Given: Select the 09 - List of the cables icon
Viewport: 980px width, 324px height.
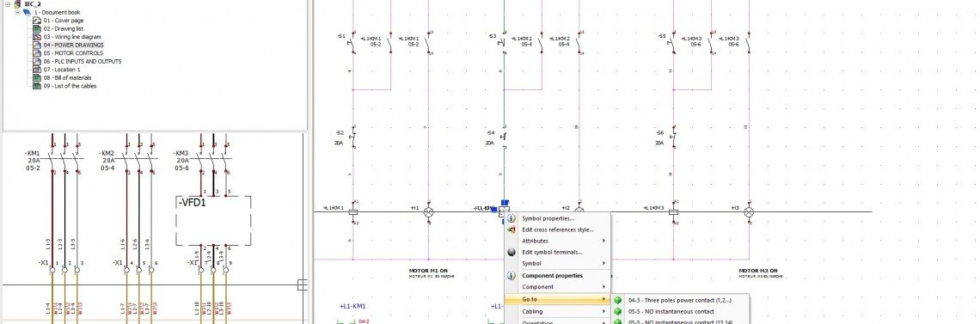Looking at the screenshot, I should pyautogui.click(x=37, y=86).
